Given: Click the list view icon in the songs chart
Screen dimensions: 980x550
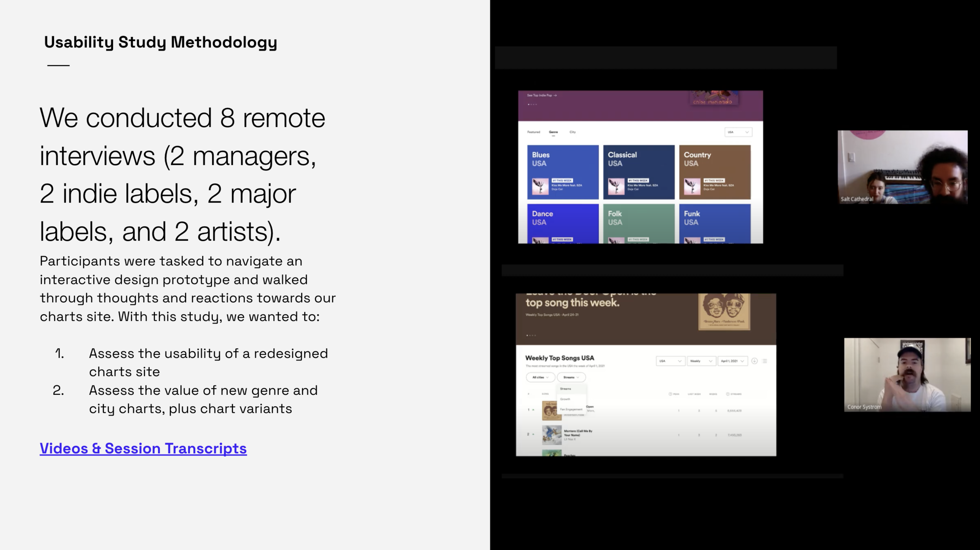Looking at the screenshot, I should click(764, 361).
